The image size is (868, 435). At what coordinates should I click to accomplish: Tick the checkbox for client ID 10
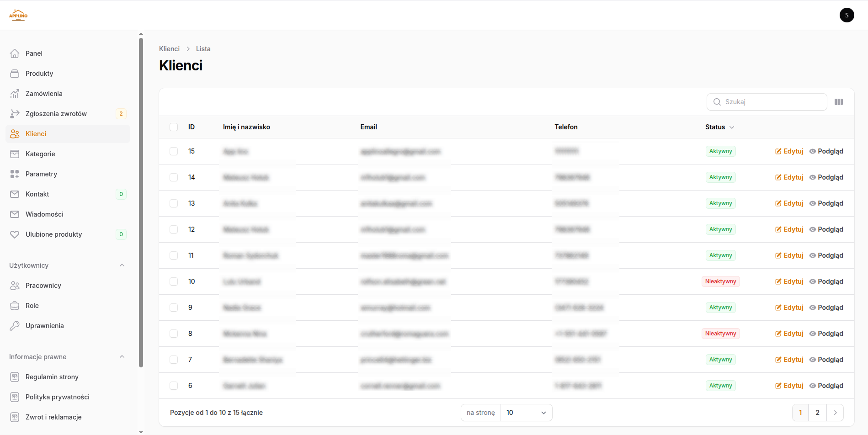click(x=174, y=281)
